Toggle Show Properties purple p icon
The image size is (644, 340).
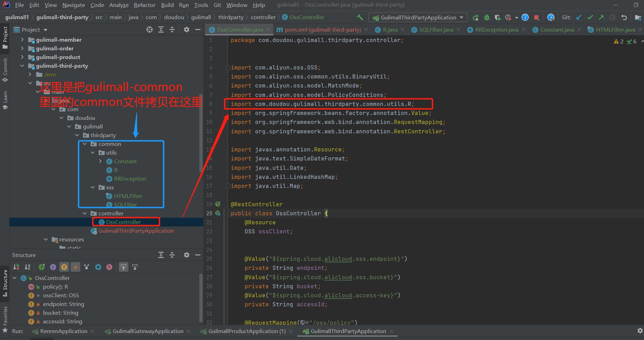(53, 267)
